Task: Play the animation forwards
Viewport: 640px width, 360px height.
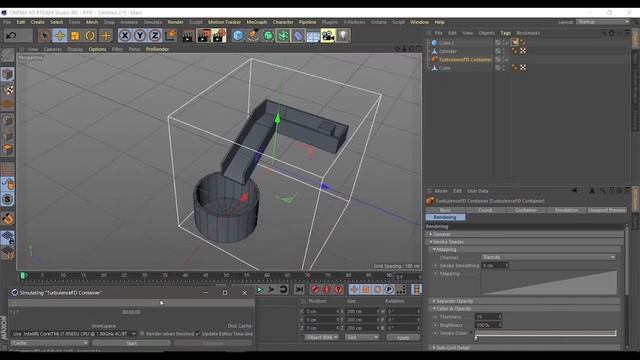Action: point(260,289)
